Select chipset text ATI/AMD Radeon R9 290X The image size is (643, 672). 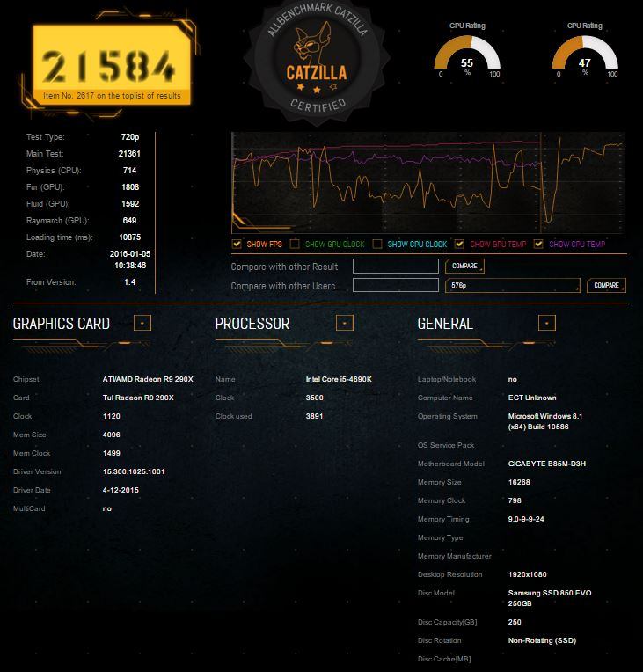coord(148,379)
